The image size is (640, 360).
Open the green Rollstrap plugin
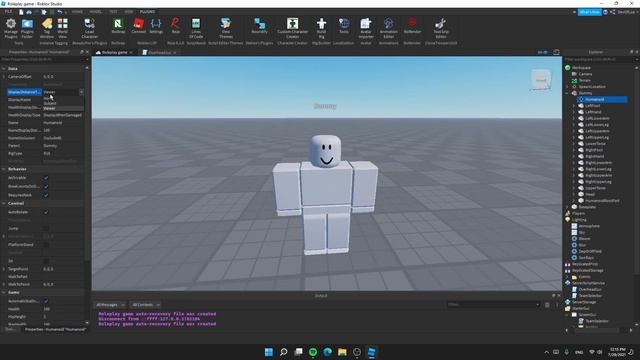pyautogui.click(x=118, y=26)
